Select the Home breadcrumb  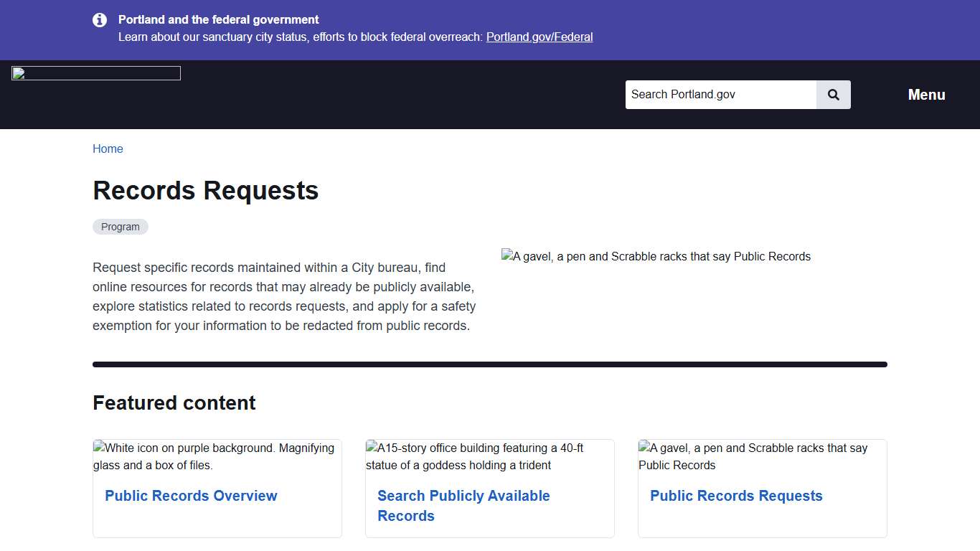pyautogui.click(x=108, y=149)
